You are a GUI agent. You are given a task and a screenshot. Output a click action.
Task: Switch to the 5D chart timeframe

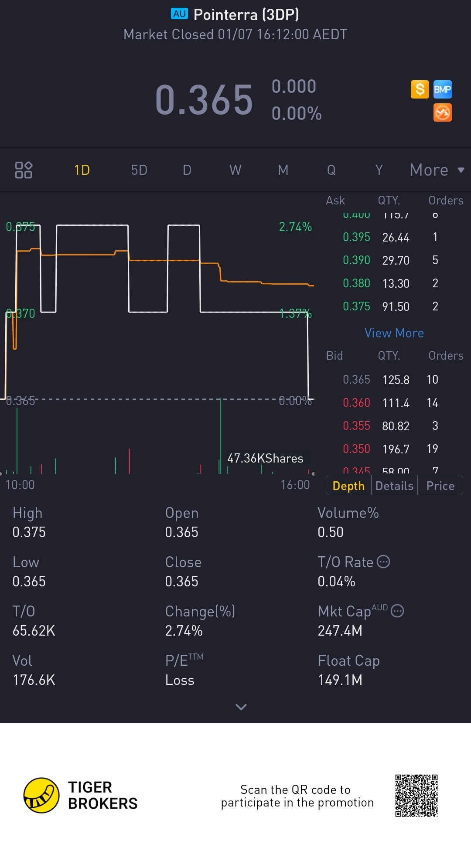pyautogui.click(x=139, y=170)
